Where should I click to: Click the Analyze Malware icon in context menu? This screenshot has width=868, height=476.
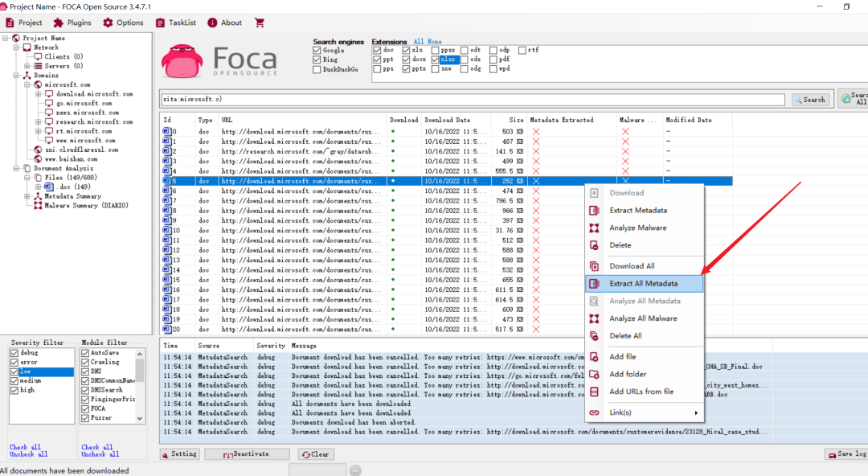[594, 228]
